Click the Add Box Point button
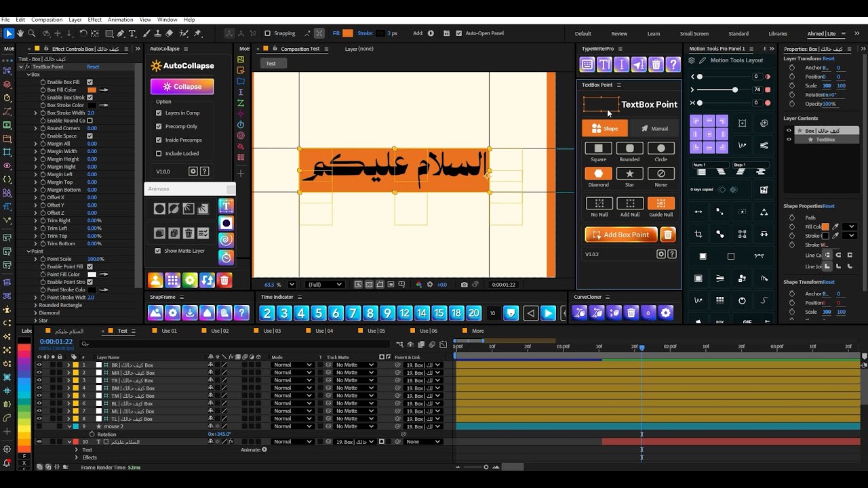Viewport: 868px width, 488px height. (621, 235)
